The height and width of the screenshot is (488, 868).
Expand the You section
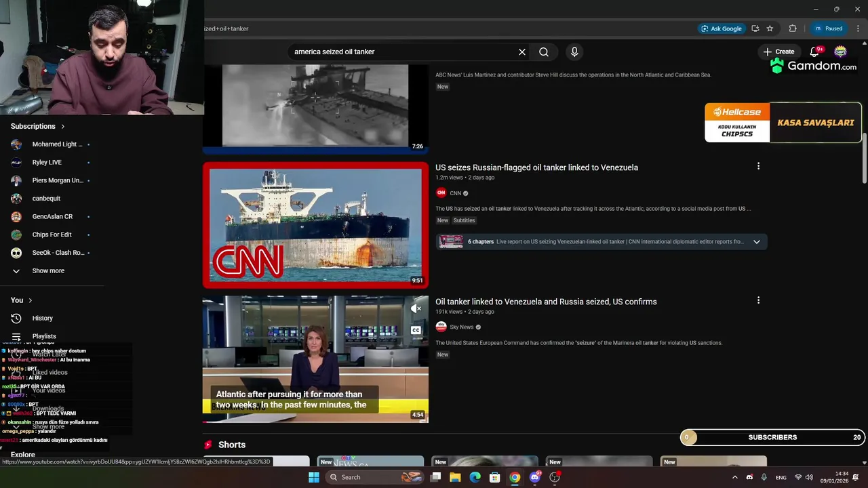22,300
